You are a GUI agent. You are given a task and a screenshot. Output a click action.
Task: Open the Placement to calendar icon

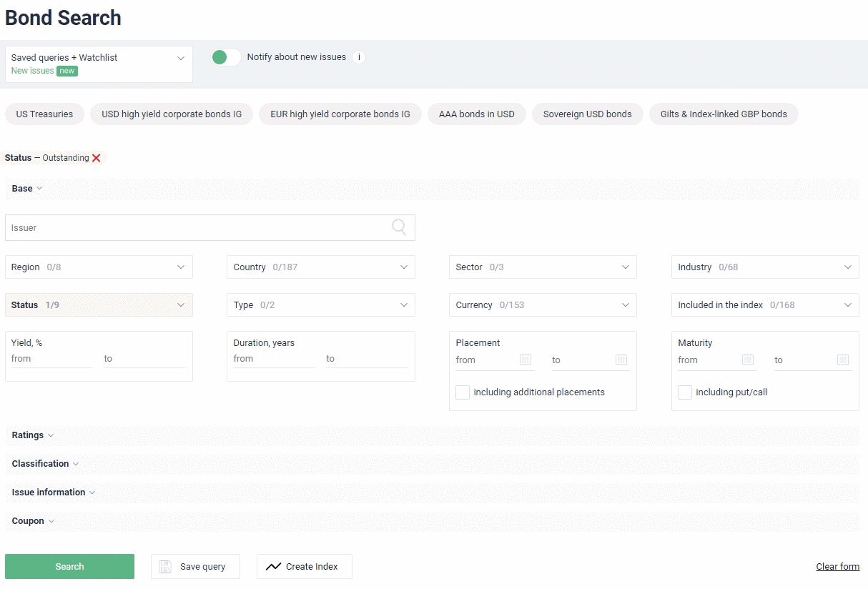click(x=621, y=360)
